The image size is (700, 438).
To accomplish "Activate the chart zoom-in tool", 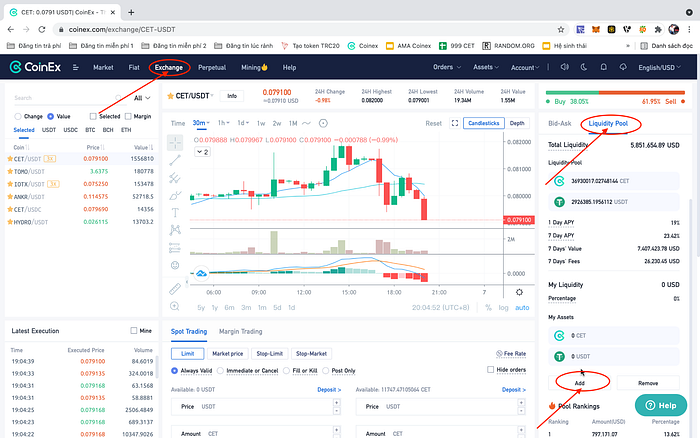I will pyautogui.click(x=175, y=306).
